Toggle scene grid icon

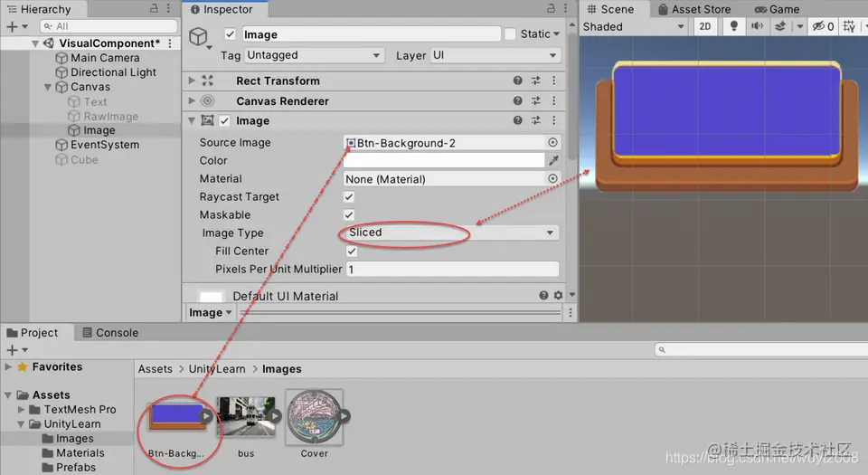point(849,26)
